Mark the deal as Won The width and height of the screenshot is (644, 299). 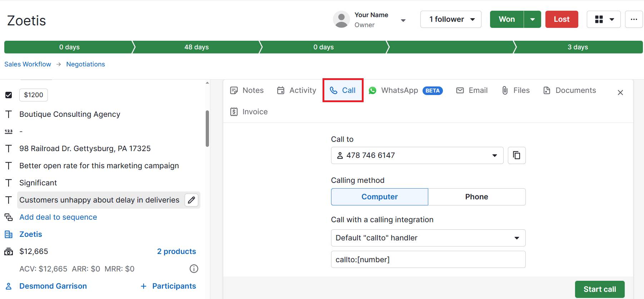coord(506,19)
